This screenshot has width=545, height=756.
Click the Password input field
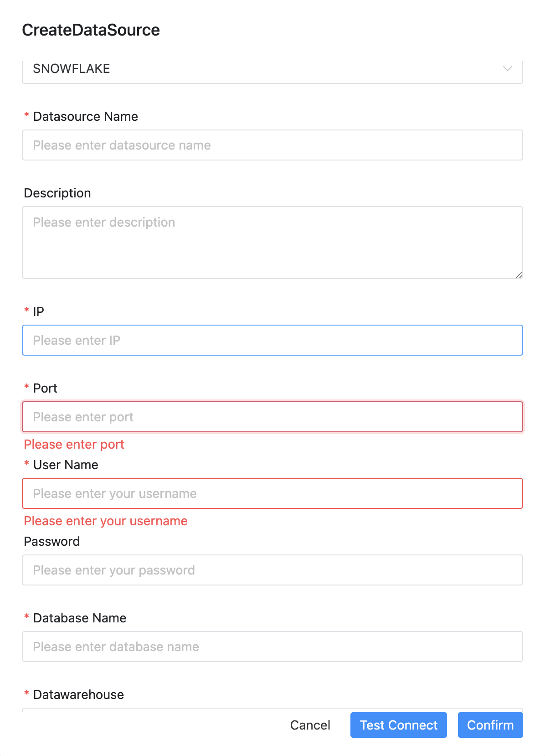pos(272,570)
